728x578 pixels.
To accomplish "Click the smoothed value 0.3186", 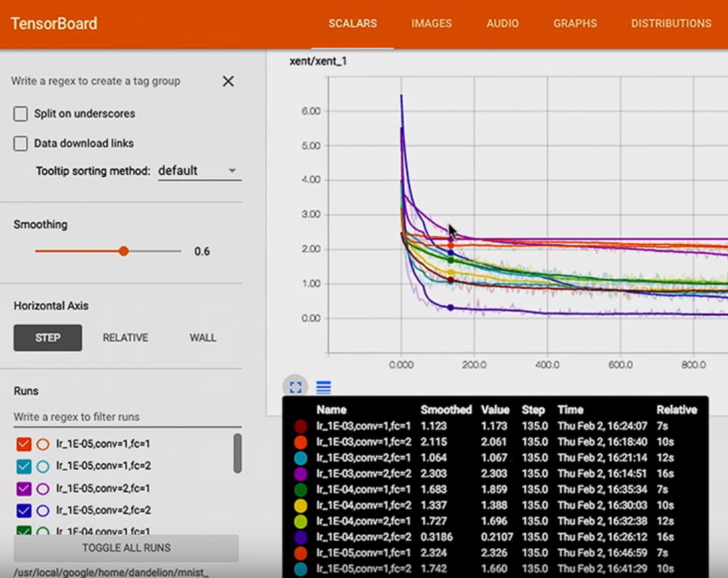I will pyautogui.click(x=437, y=537).
